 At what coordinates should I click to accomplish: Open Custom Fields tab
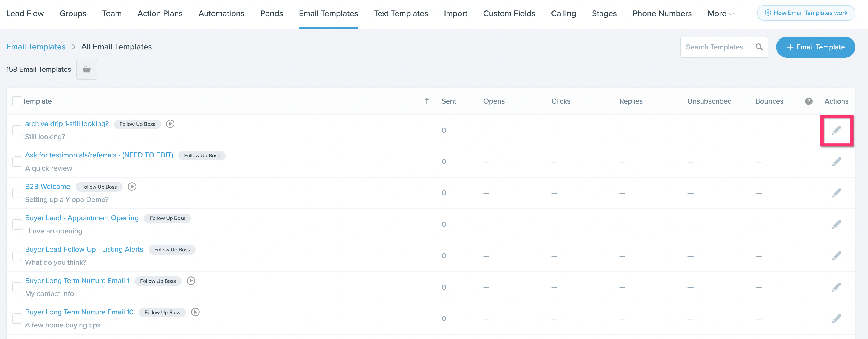point(509,14)
